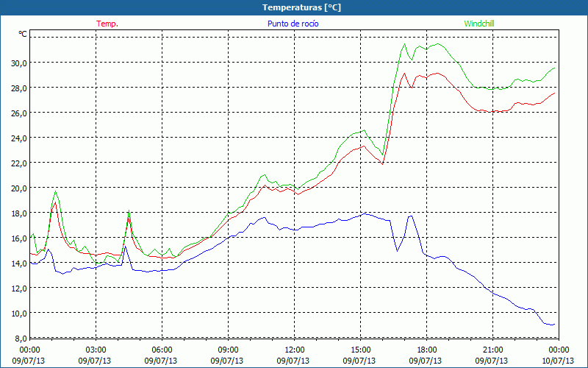This screenshot has height=368, width=588.
Task: Select the blue Punto de rocío legend label
Action: point(293,24)
